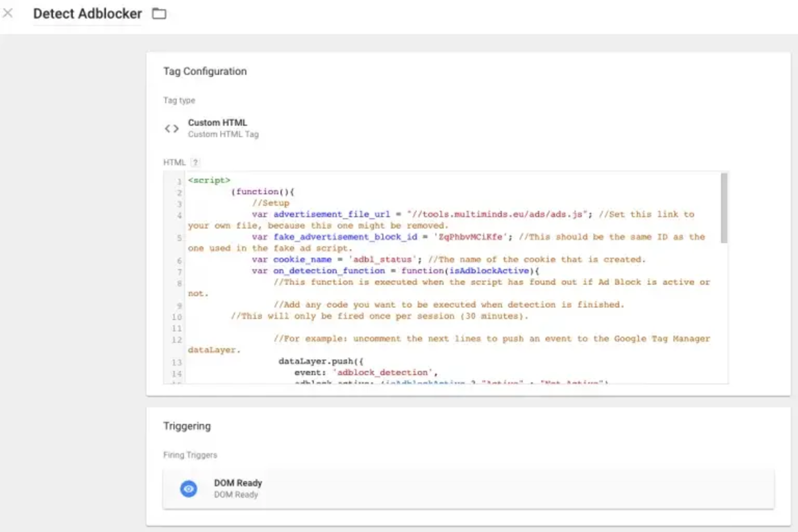Click the HTML code editor scrollbar thumb

click(x=724, y=208)
